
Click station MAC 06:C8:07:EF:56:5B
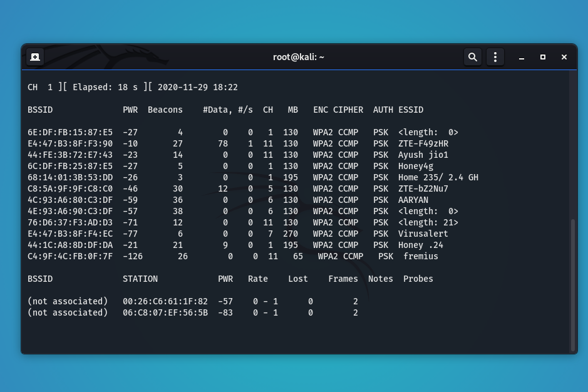tap(165, 313)
